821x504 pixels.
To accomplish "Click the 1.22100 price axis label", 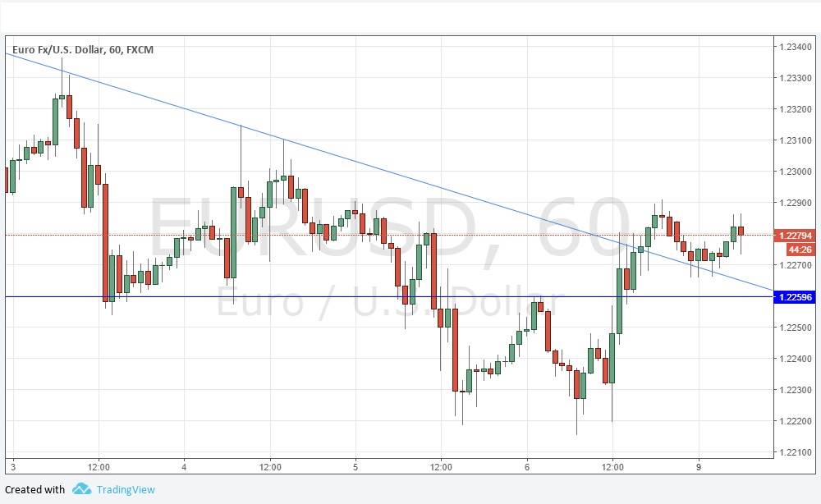I will (795, 452).
